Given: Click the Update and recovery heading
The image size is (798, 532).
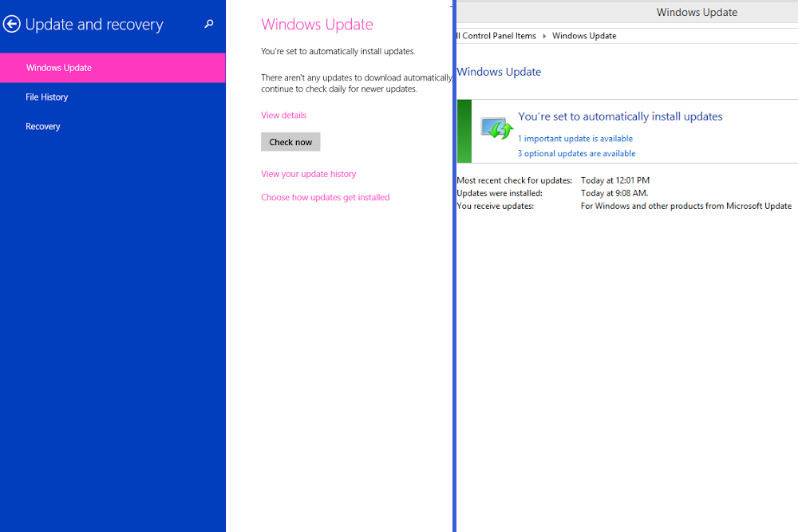Looking at the screenshot, I should click(94, 25).
